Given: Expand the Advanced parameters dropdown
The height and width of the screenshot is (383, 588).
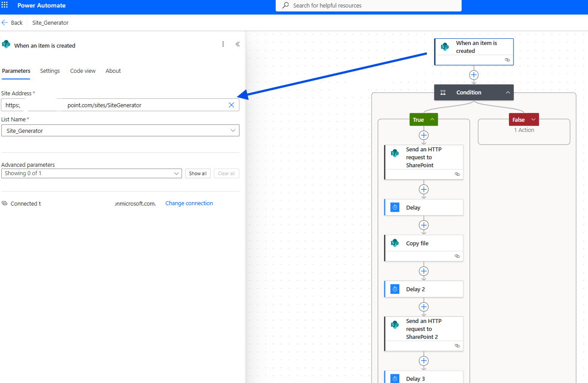Looking at the screenshot, I should [176, 173].
